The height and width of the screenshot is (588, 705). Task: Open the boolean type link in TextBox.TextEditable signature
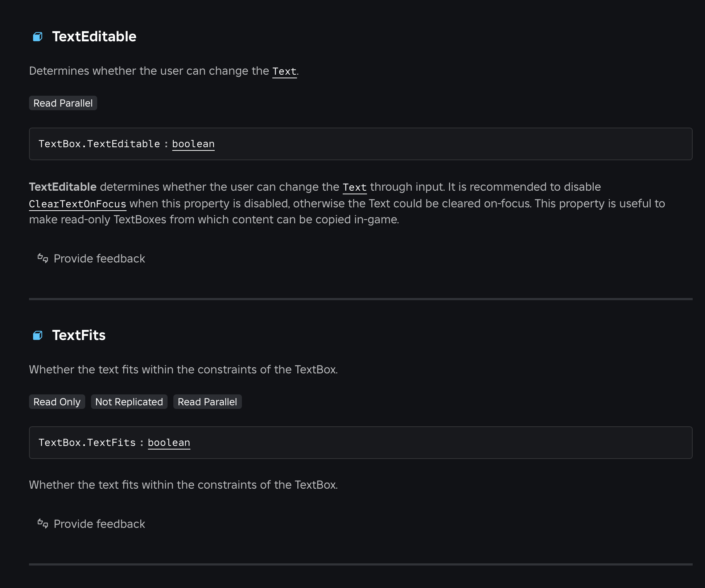click(x=193, y=144)
